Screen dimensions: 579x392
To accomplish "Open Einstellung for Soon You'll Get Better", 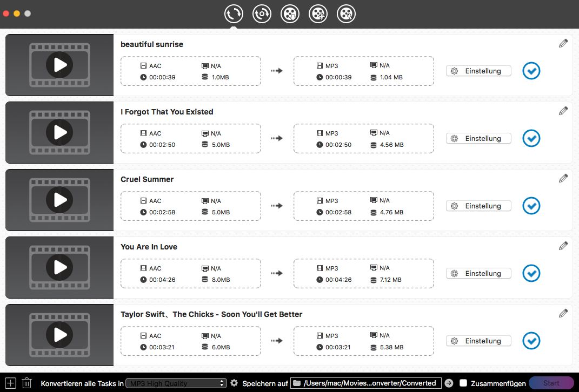I will coord(478,341).
